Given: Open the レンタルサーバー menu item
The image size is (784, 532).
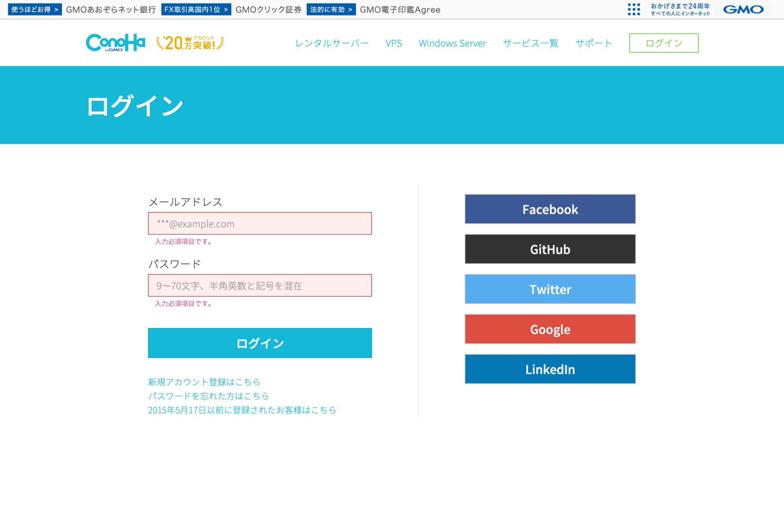Looking at the screenshot, I should 332,43.
